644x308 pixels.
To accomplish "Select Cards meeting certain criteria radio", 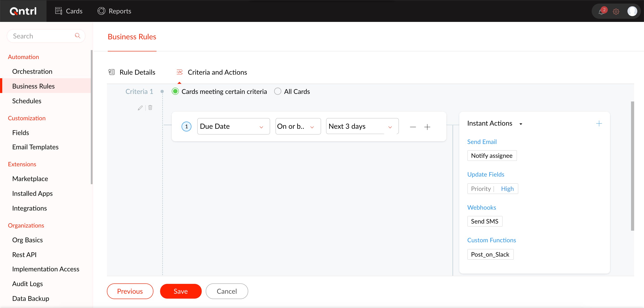I will [x=175, y=91].
